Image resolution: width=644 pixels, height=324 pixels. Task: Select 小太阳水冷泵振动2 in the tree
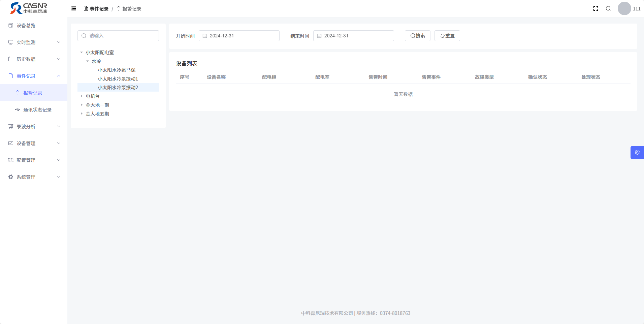coord(118,87)
